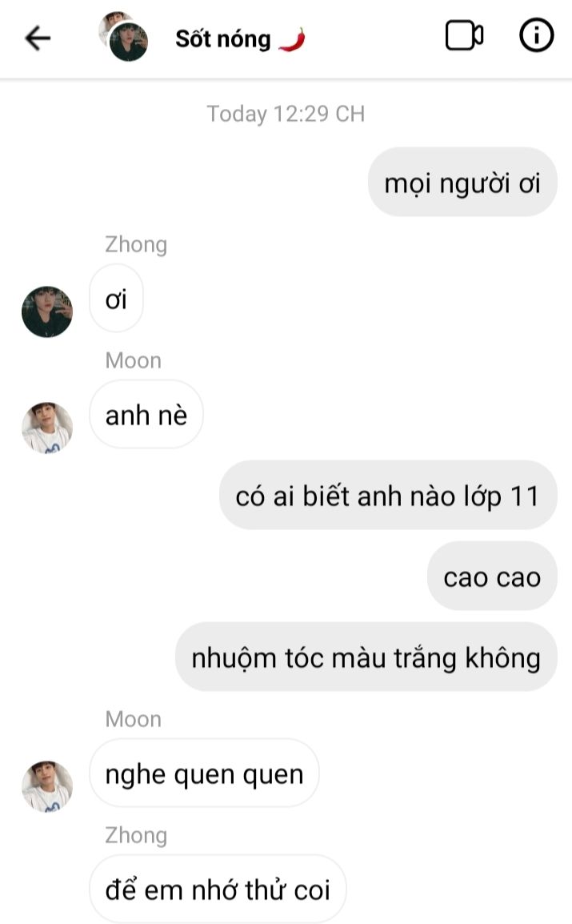This screenshot has width=572, height=924.
Task: Start a video call with camera icon
Action: pos(464,36)
